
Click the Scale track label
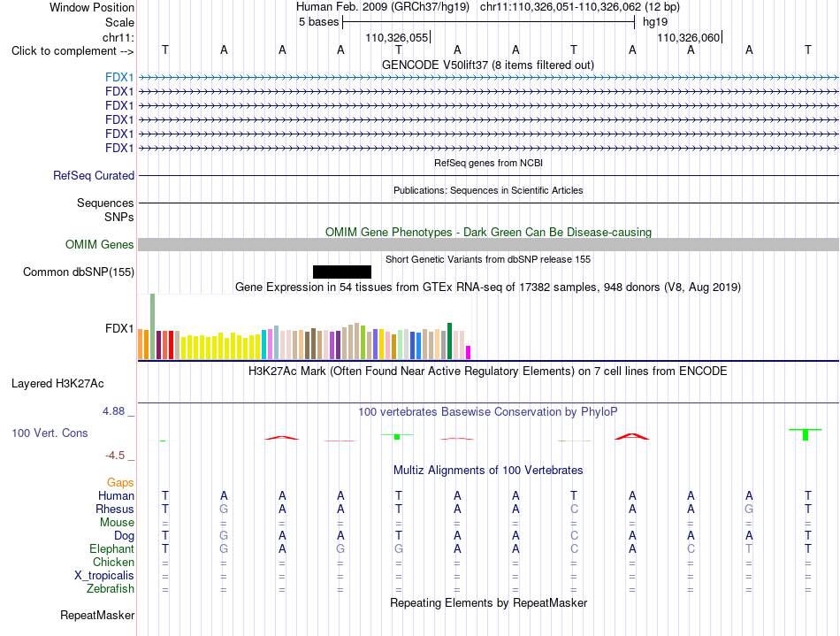click(x=119, y=22)
